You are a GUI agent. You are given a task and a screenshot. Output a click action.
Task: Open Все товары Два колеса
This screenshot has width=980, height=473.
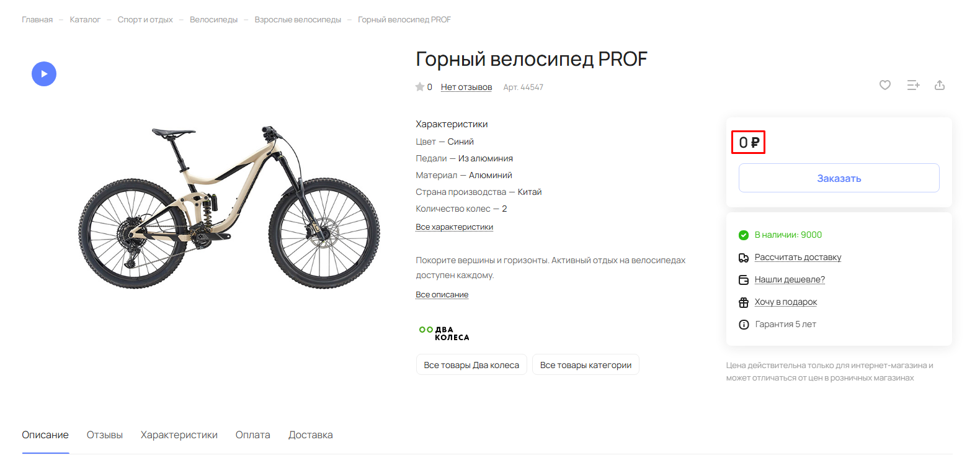pos(471,365)
